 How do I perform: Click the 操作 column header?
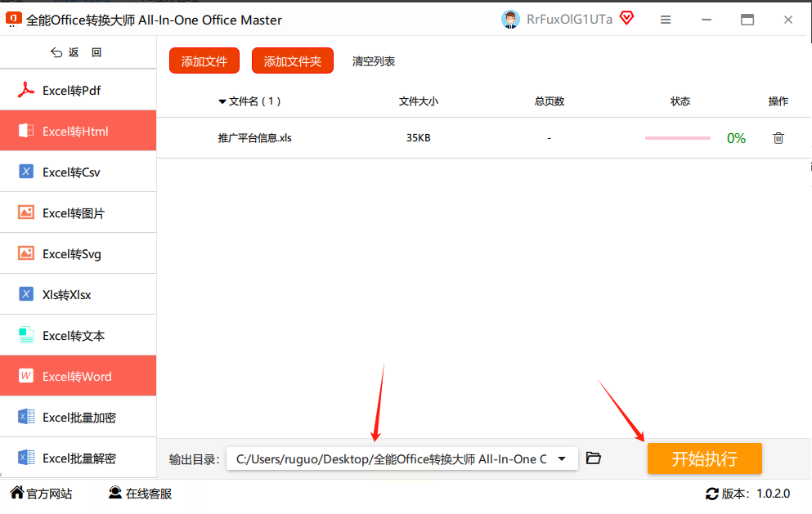coord(778,101)
